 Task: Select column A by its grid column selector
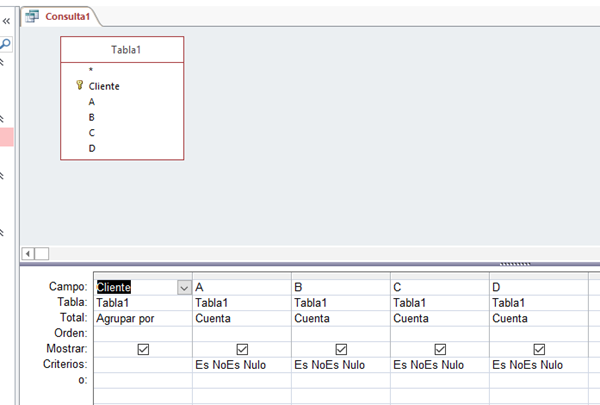[242, 276]
